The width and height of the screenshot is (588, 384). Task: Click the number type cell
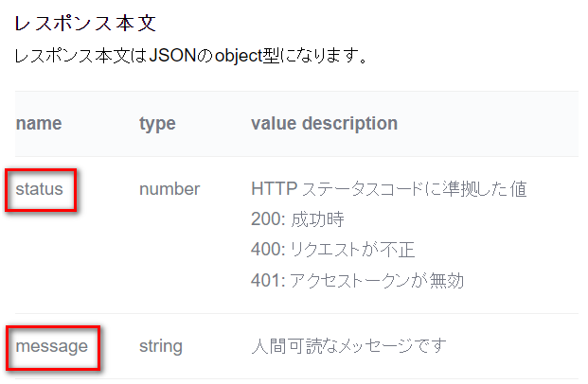(x=169, y=189)
